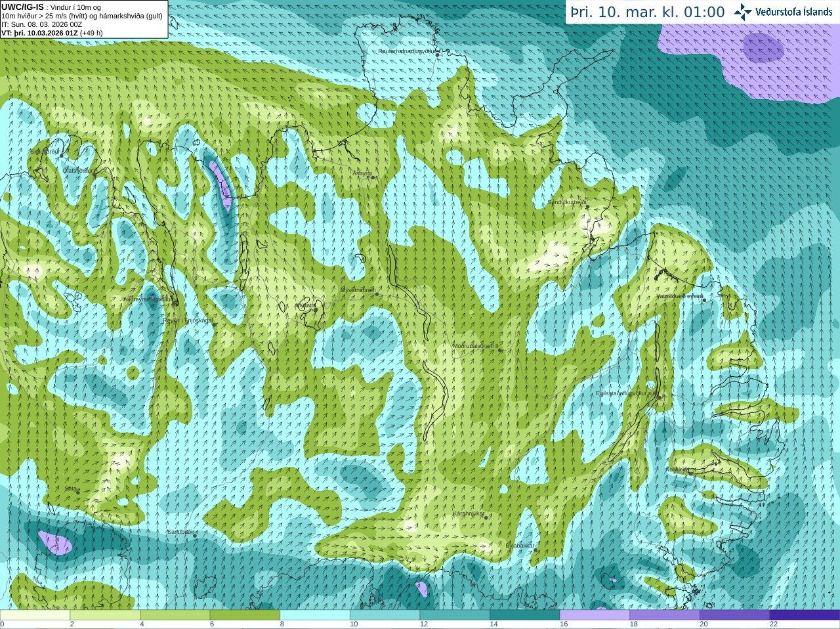Click the Möðrudalsöræfi II station label
The height and width of the screenshot is (629, 840).
pyautogui.click(x=476, y=346)
